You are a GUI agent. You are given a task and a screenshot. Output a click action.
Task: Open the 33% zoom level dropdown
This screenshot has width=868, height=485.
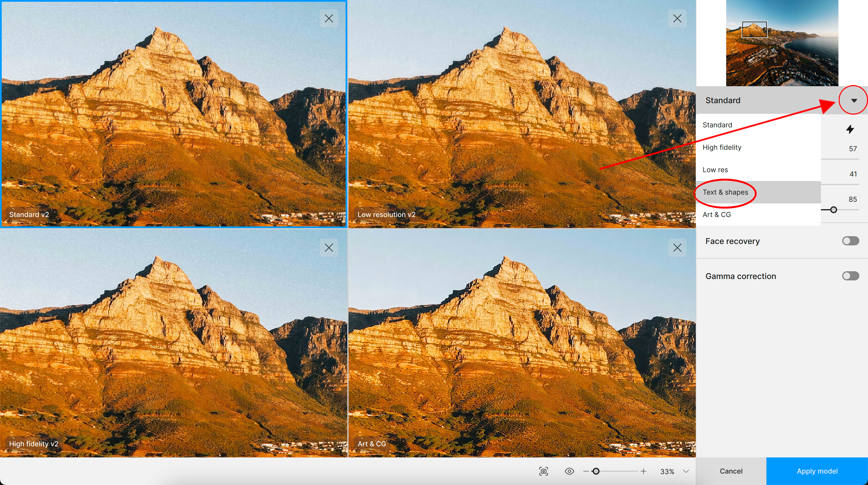click(x=686, y=471)
